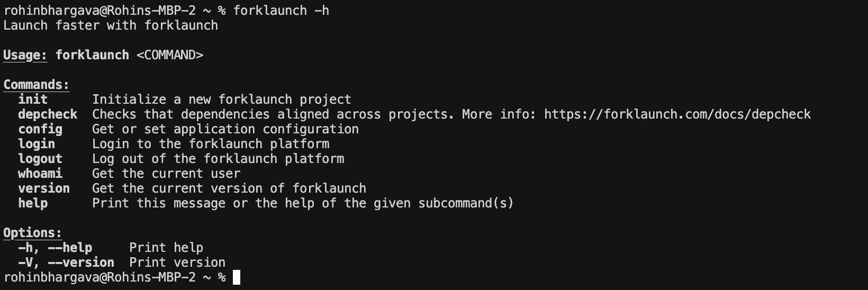Click the 'Get or set application configuration' text
The height and width of the screenshot is (290, 868).
tap(225, 129)
